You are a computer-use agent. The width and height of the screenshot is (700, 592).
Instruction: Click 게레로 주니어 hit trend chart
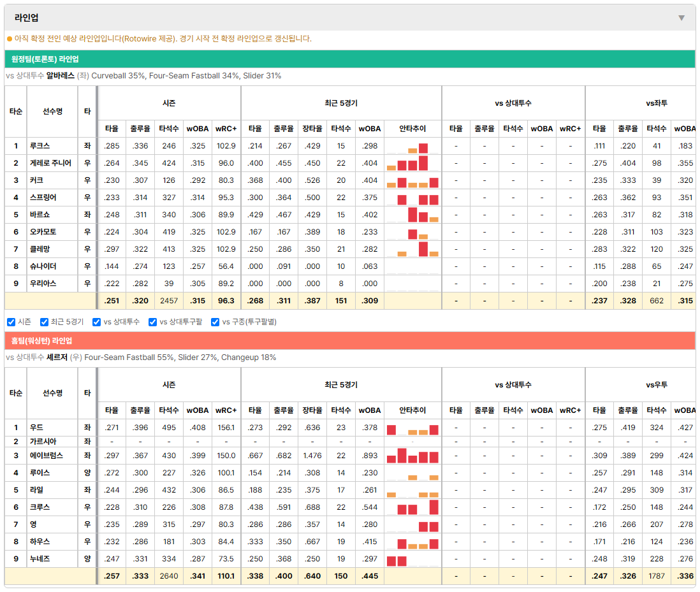412,163
